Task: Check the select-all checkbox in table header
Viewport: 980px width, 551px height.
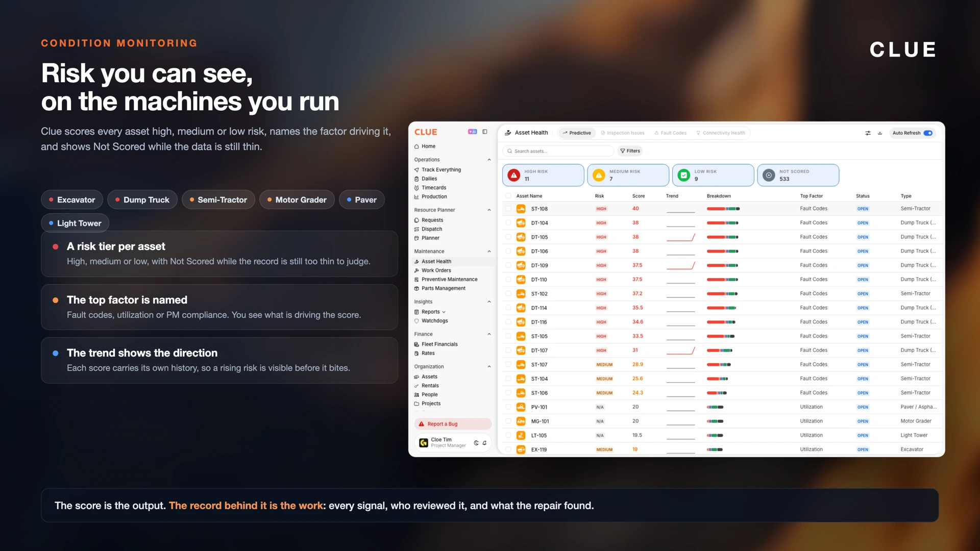Action: tap(508, 196)
